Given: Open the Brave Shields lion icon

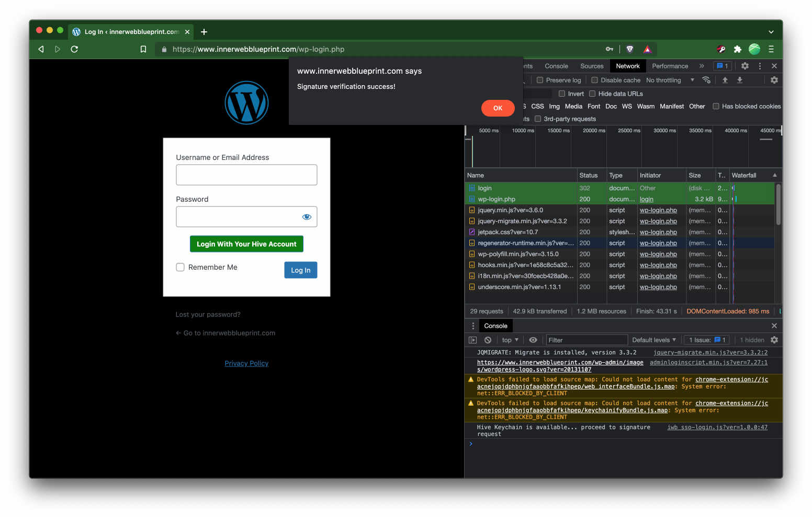Looking at the screenshot, I should 630,49.
